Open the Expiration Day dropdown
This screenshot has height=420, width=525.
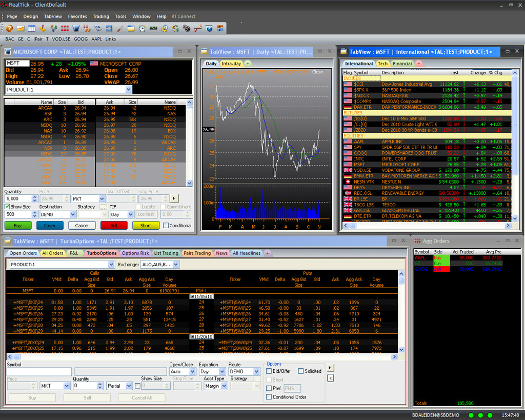(221, 371)
